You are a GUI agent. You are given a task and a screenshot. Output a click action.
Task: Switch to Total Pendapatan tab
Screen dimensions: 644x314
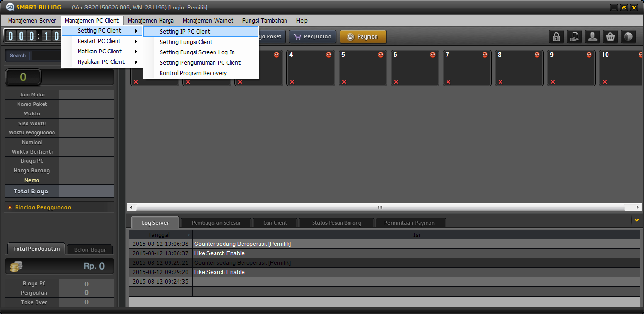click(x=36, y=249)
